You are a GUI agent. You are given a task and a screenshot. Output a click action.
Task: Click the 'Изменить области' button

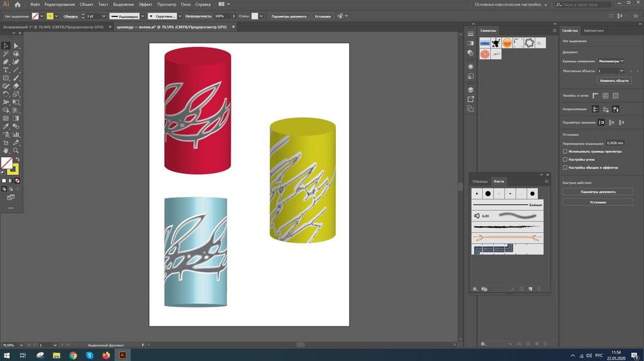point(614,81)
